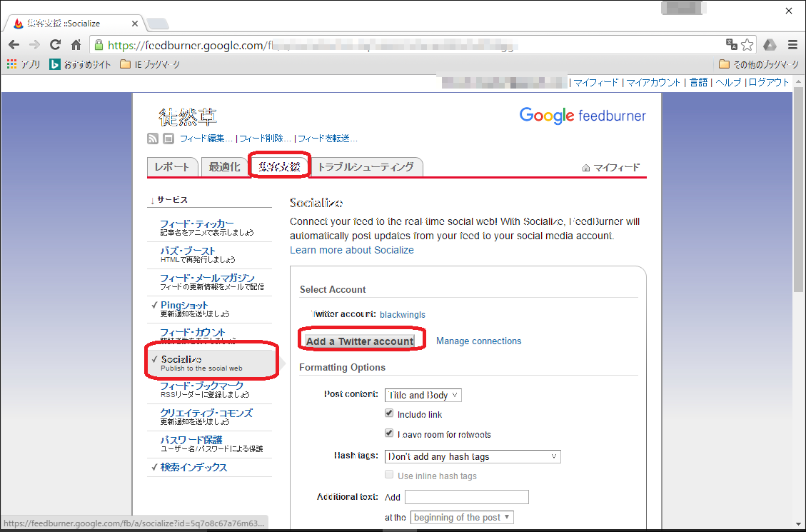Select クリエイティブ・コモンズ service

click(x=206, y=413)
